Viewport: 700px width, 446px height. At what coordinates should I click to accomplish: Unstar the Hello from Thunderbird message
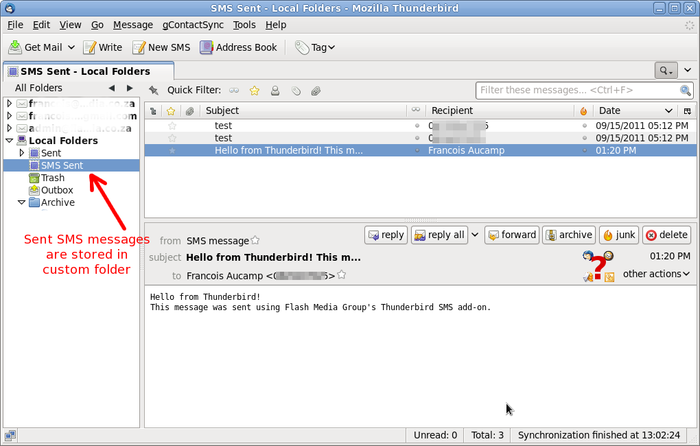172,151
